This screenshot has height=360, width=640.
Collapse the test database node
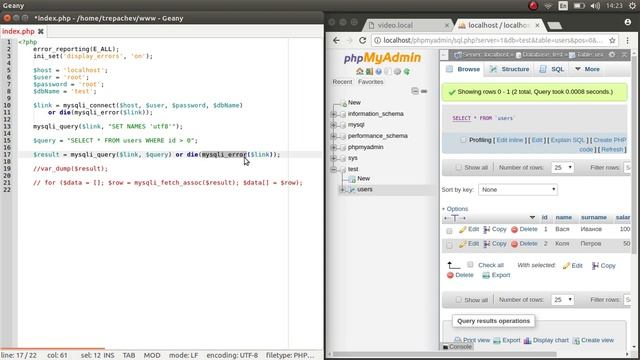click(x=334, y=169)
